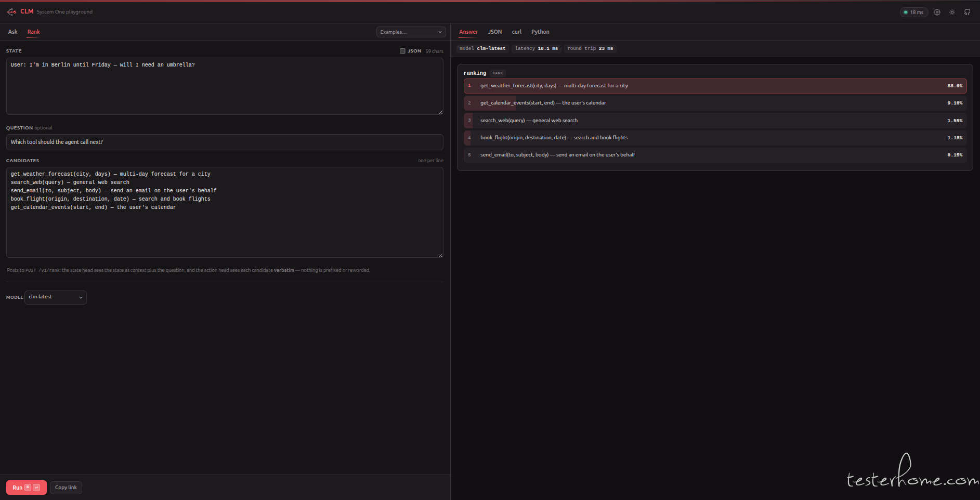Click the 'latency 18.1 ms' badge
The image size is (980, 500).
click(x=537, y=48)
